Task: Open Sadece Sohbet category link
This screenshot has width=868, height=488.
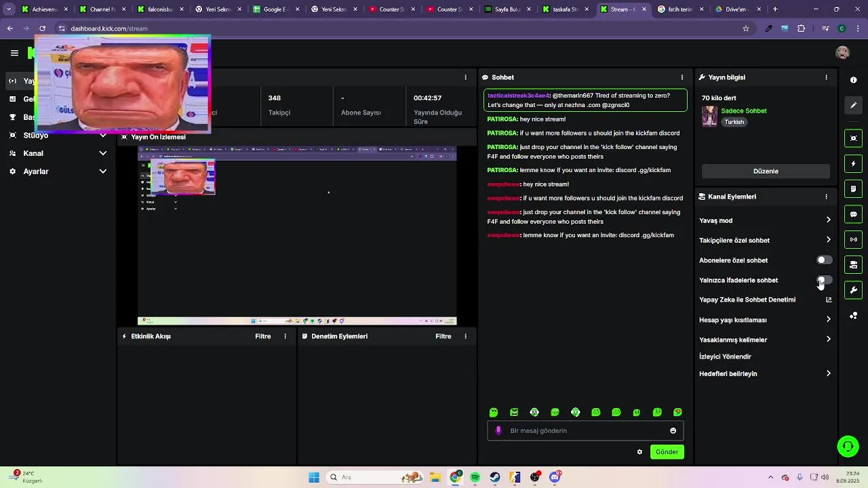Action: [744, 110]
